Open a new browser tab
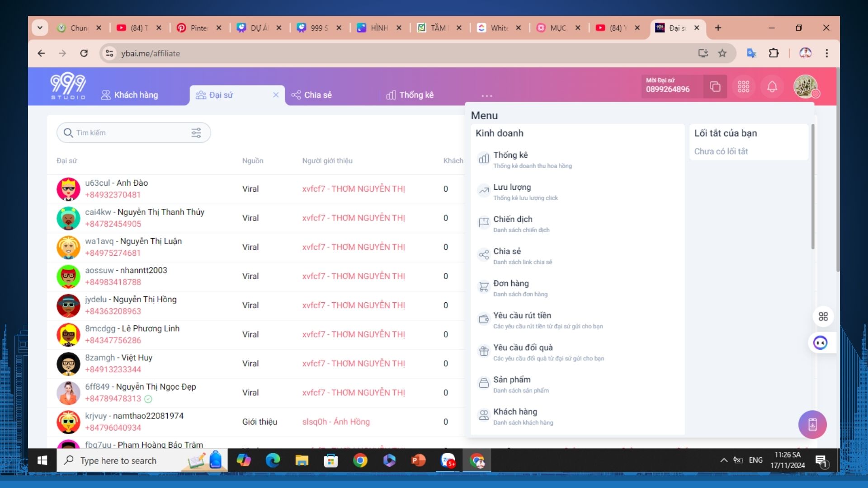The width and height of the screenshot is (868, 488). coord(718,28)
